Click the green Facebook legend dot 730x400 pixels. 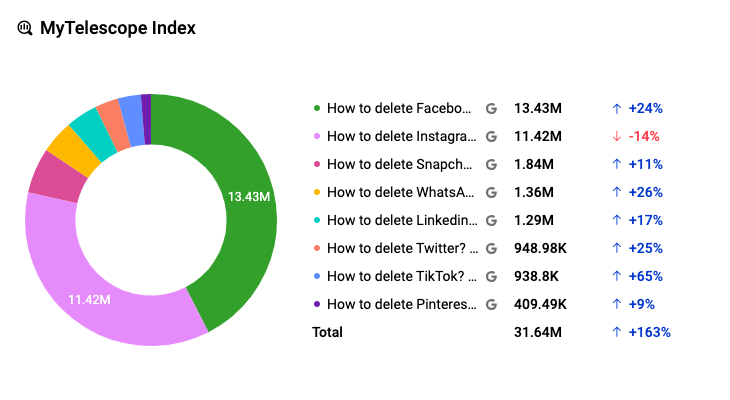tap(317, 108)
